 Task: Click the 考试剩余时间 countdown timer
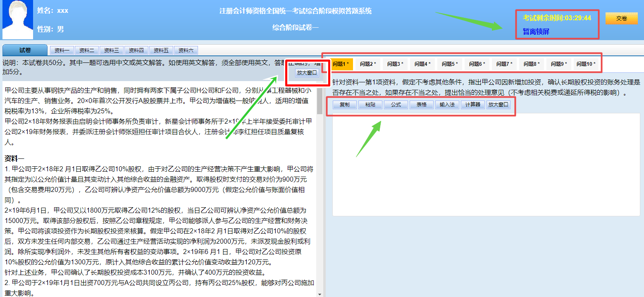pyautogui.click(x=557, y=18)
